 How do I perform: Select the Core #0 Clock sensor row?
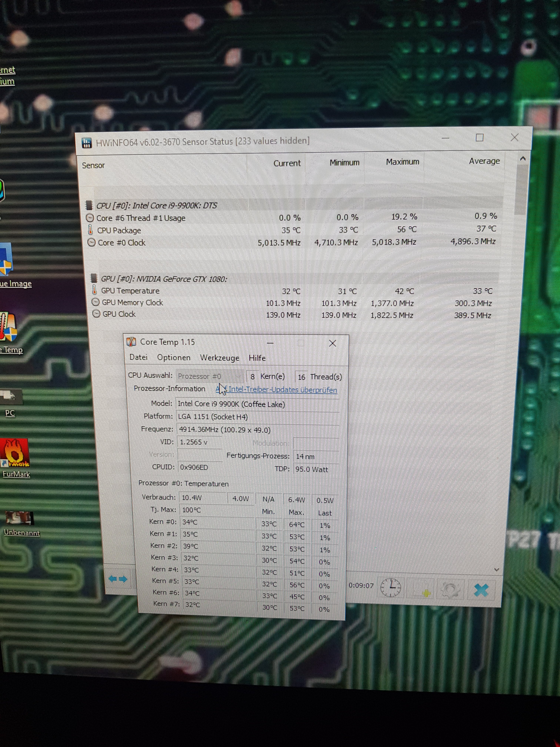pos(121,243)
